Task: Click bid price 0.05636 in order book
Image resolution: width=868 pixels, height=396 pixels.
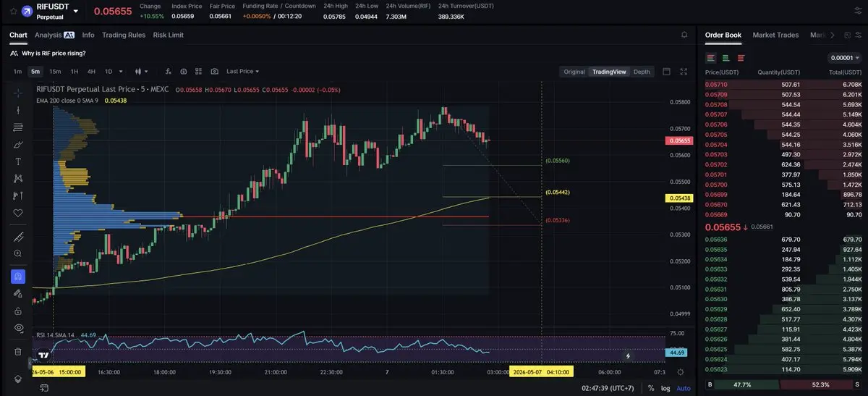Action: 716,240
